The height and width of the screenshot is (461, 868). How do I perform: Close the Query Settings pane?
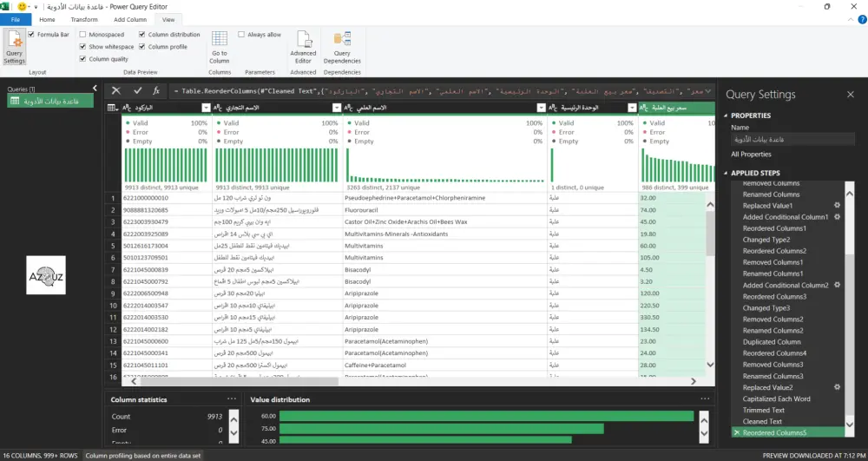851,95
